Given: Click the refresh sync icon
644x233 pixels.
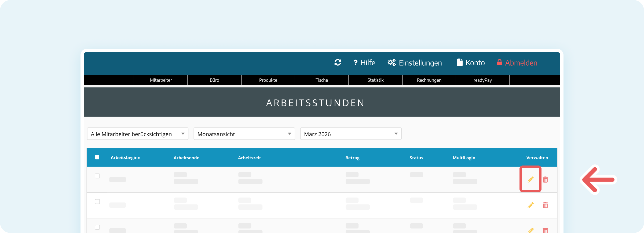Looking at the screenshot, I should click(338, 62).
